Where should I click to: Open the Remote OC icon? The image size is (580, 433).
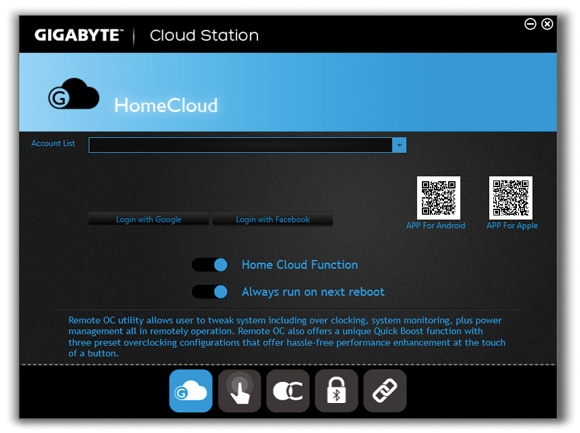click(x=288, y=391)
